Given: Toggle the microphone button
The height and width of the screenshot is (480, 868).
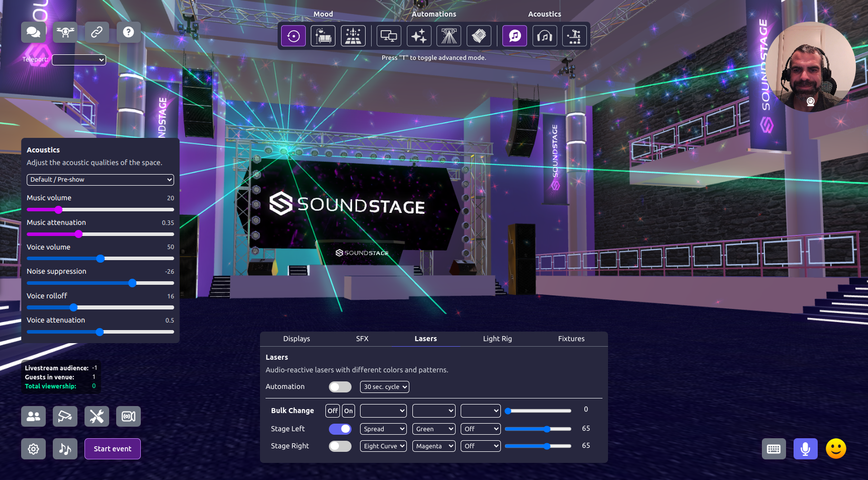Looking at the screenshot, I should [x=806, y=449].
